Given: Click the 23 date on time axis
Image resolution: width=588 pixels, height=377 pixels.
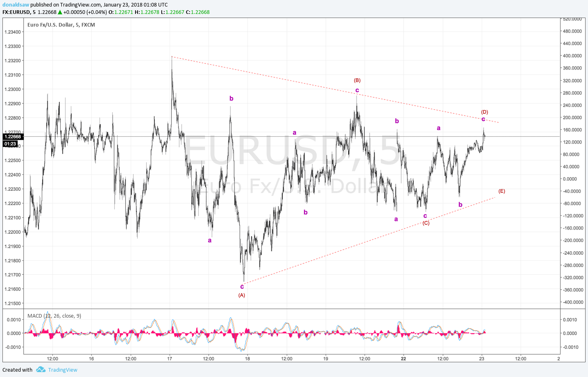Looking at the screenshot, I should tap(482, 359).
